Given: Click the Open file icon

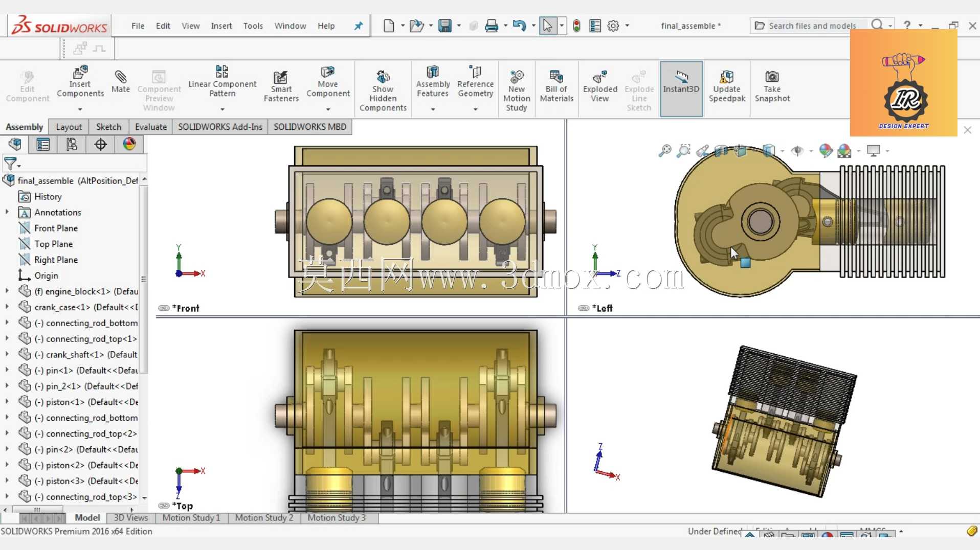Looking at the screenshot, I should pos(416,26).
